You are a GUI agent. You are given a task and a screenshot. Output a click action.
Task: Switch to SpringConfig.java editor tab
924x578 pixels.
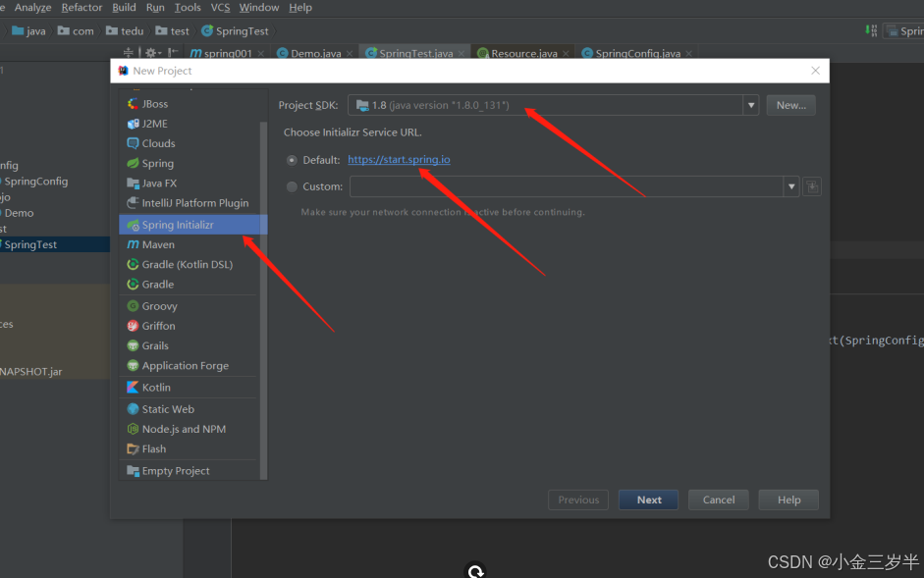click(637, 53)
